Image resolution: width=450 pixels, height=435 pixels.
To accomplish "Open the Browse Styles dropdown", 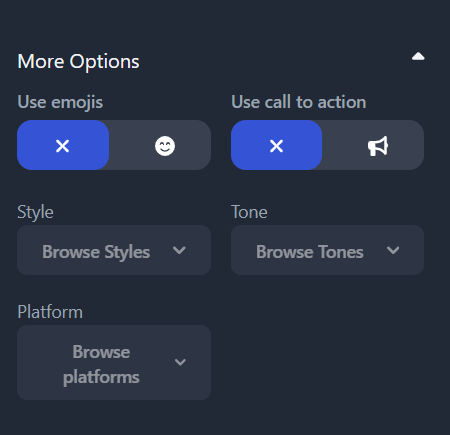I will 114,250.
